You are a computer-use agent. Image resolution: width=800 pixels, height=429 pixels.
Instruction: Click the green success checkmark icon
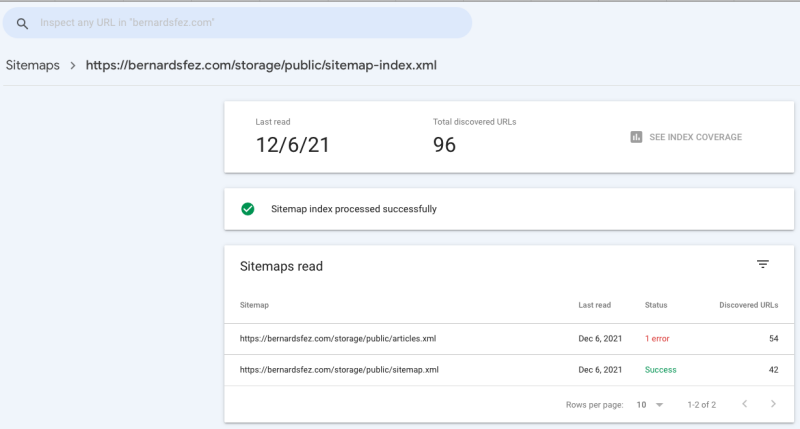248,209
